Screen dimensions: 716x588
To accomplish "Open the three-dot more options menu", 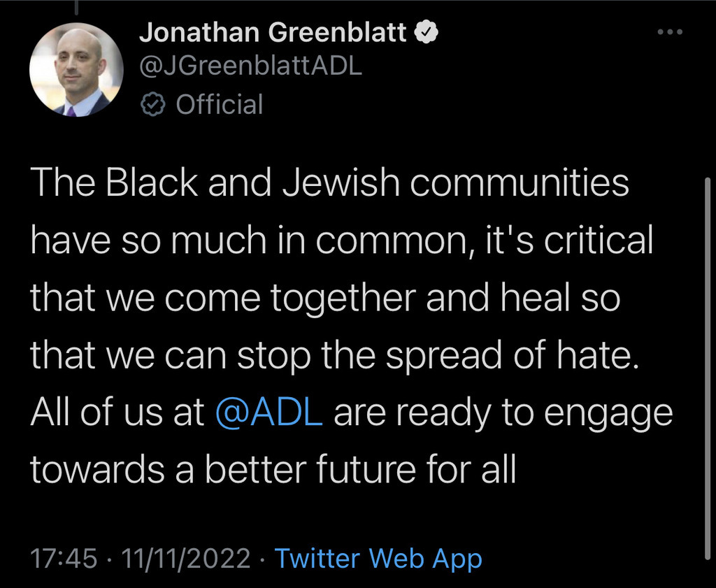I will pyautogui.click(x=670, y=32).
